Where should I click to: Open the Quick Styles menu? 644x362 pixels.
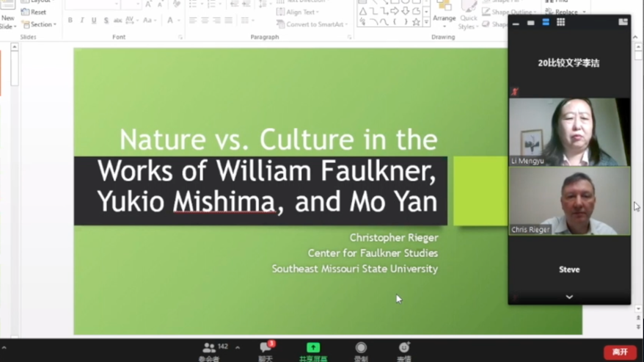click(468, 18)
